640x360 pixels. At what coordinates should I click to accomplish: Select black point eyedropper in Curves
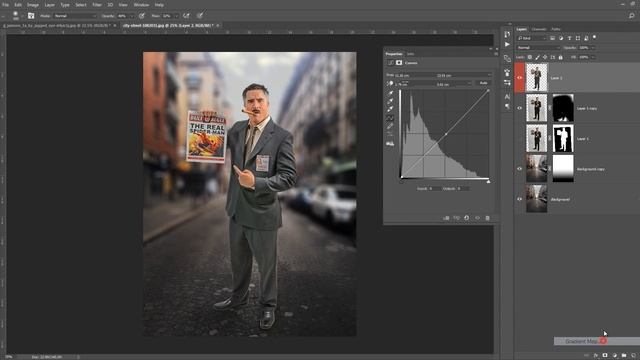pos(390,93)
